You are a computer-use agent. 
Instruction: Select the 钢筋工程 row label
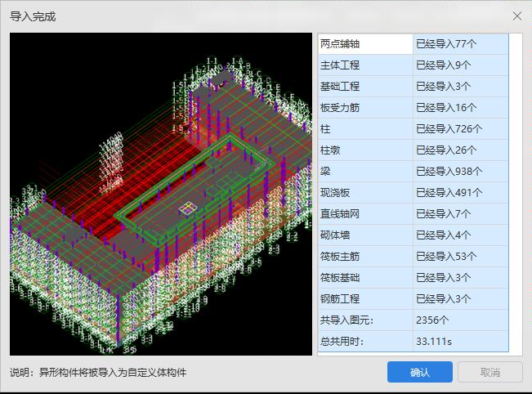(365, 299)
